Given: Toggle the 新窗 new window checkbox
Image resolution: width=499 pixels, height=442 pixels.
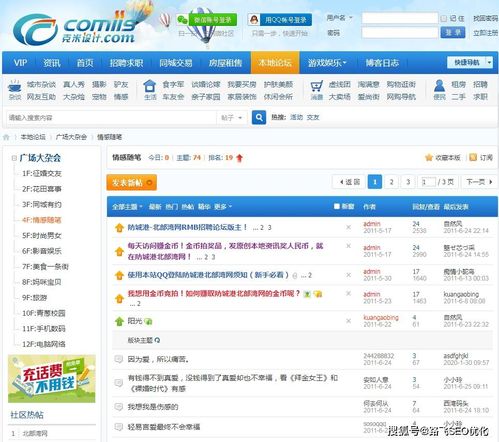Looking at the screenshot, I should pos(337,207).
